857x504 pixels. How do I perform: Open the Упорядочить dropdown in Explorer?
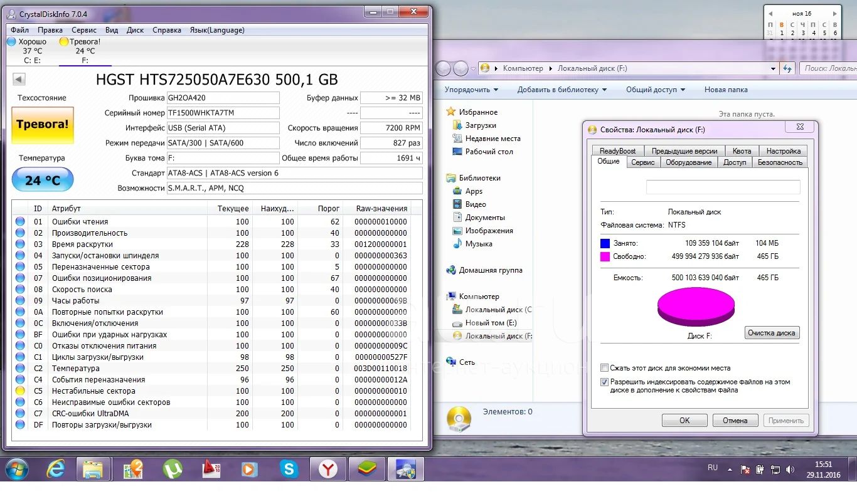(471, 90)
